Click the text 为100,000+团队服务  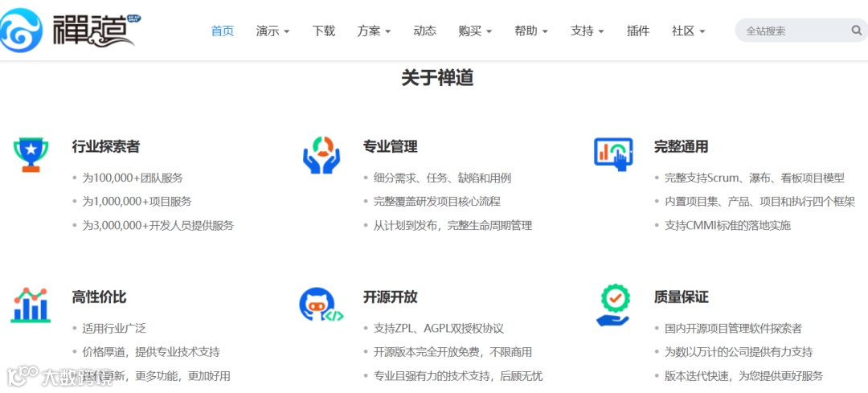click(x=133, y=178)
